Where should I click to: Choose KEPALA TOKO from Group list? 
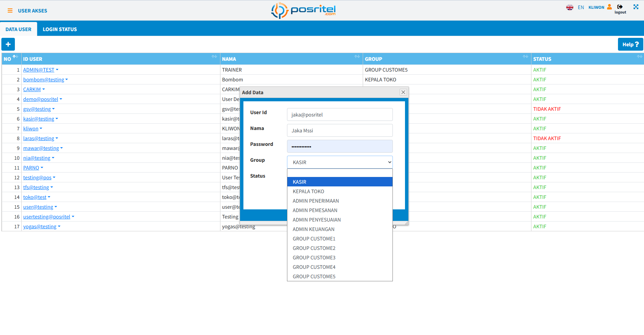pos(340,191)
